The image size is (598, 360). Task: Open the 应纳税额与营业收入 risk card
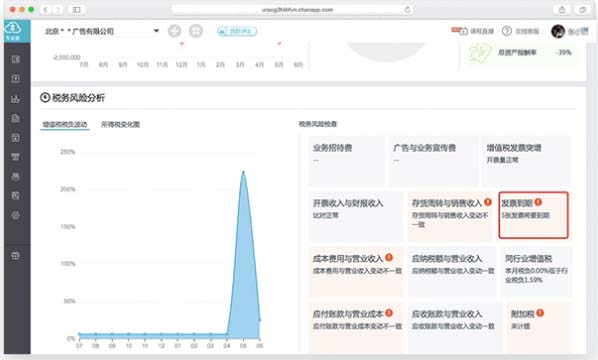pos(452,272)
